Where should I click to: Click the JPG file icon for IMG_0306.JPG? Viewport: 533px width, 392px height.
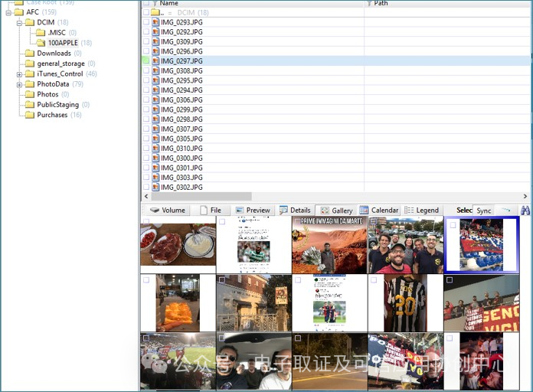[x=155, y=100]
